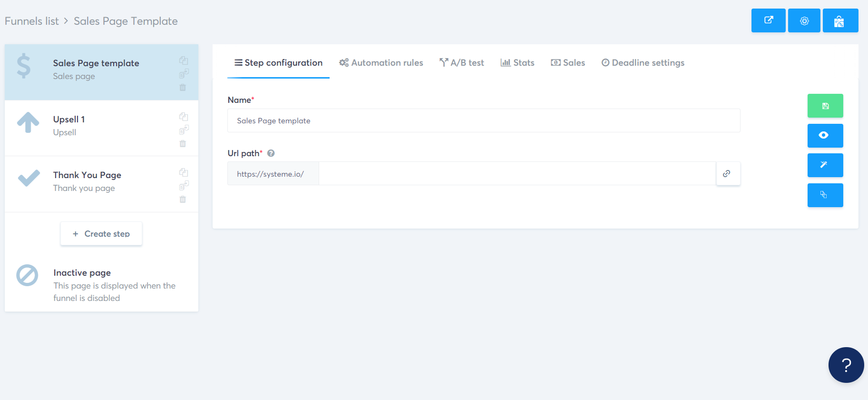Focus the Name input field
Image resolution: width=868 pixels, height=400 pixels.
tap(484, 120)
